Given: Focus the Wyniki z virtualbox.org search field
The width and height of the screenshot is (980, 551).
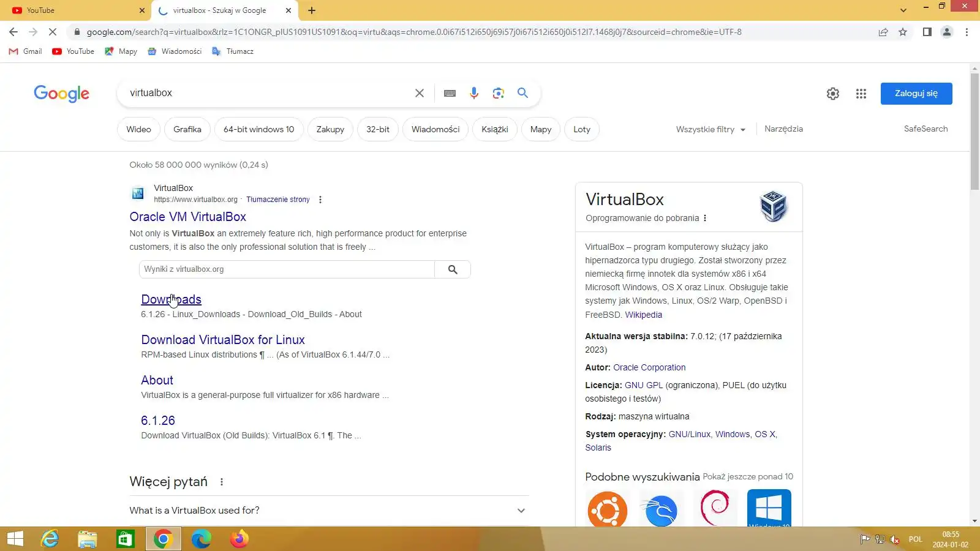Looking at the screenshot, I should (287, 269).
